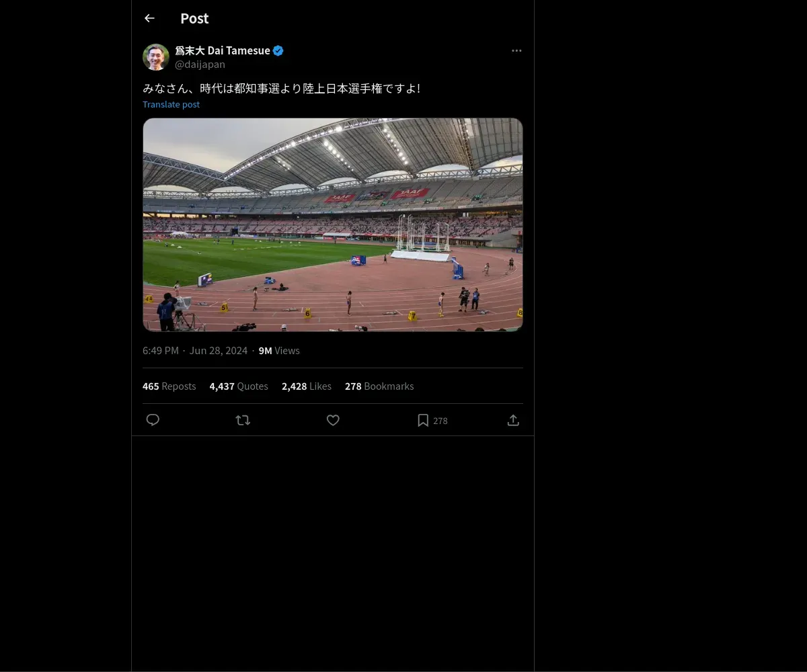Click Translate post link
This screenshot has width=807, height=672.
171,104
